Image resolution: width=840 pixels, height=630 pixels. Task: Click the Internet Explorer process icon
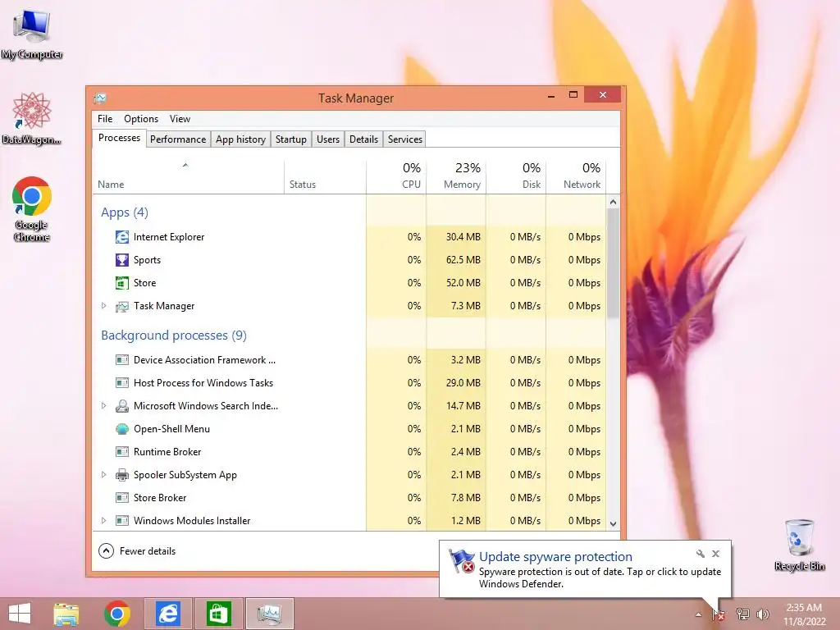122,237
